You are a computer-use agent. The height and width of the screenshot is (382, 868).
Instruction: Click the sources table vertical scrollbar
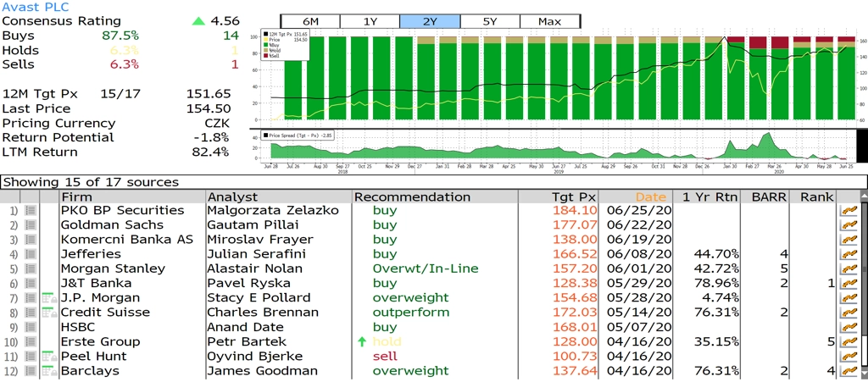[x=864, y=285]
